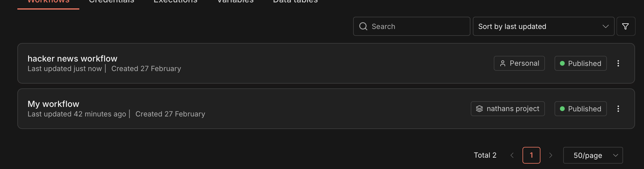644x169 pixels.
Task: Click the Published badge on hacker news workflow
Action: click(x=581, y=63)
